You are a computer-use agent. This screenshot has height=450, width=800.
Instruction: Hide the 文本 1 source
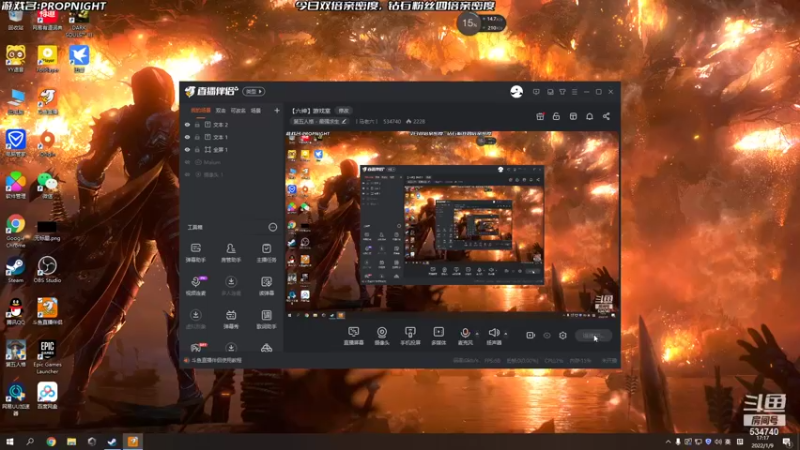tap(187, 137)
